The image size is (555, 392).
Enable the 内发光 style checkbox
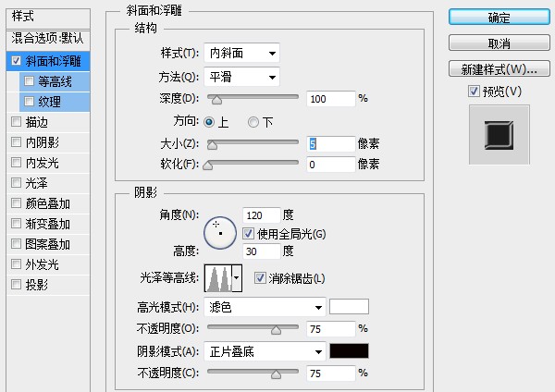[x=16, y=163]
